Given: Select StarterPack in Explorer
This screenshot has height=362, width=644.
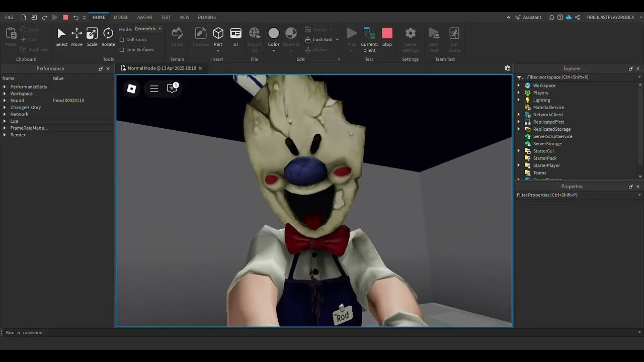Looking at the screenshot, I should coord(544,158).
